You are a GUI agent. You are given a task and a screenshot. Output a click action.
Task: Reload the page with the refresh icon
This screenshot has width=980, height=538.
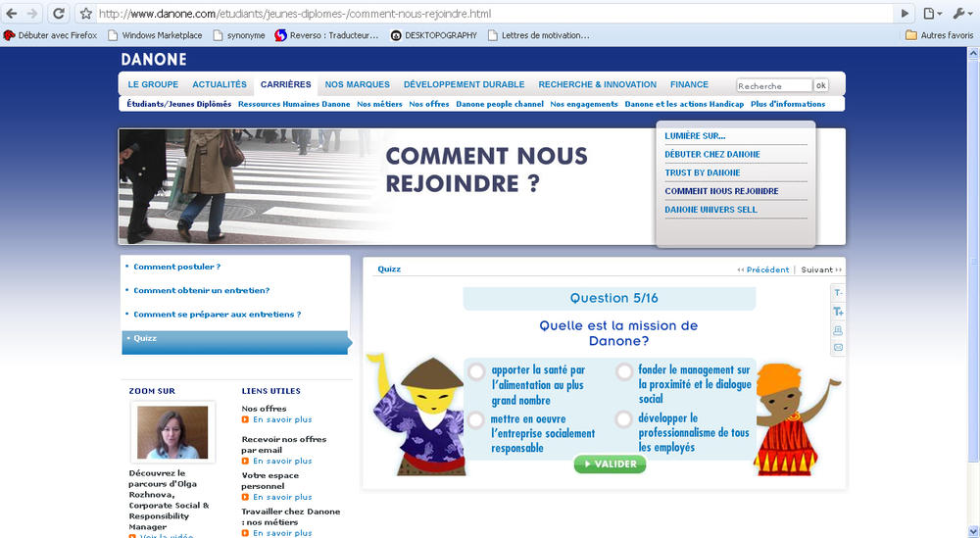point(59,13)
